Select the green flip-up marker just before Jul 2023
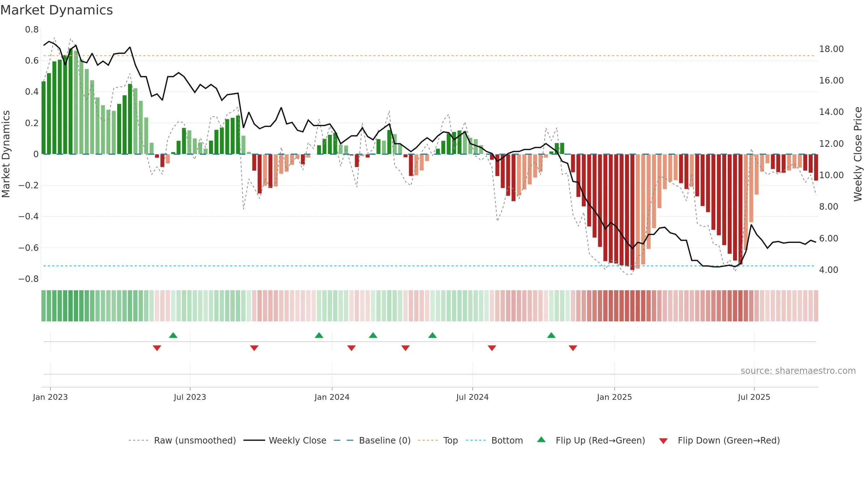This screenshot has height=488, width=868. pyautogui.click(x=173, y=335)
